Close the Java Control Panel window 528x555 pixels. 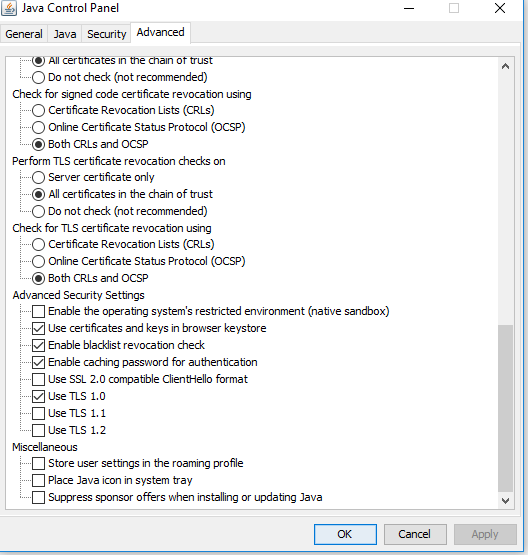500,8
